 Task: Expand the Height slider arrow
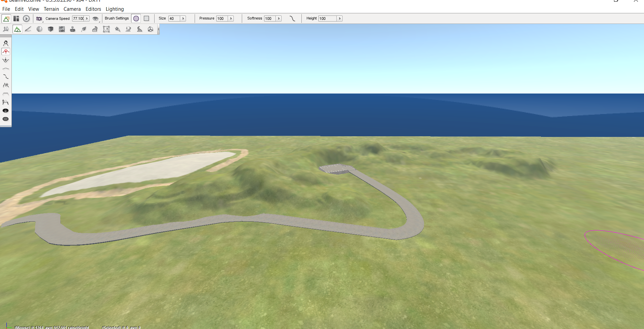(340, 19)
